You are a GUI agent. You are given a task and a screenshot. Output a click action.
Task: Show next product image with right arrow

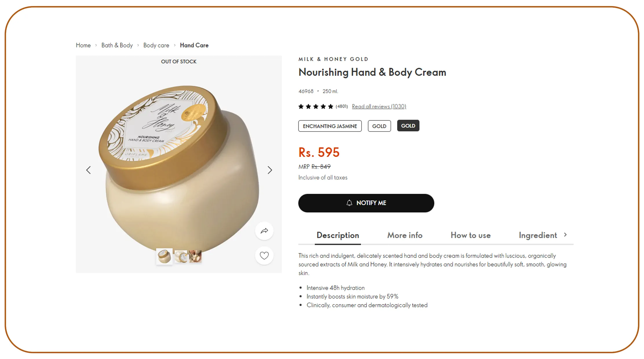[x=270, y=170]
